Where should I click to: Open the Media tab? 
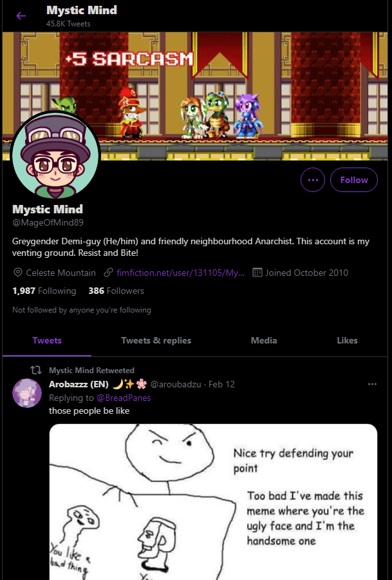pyautogui.click(x=264, y=340)
